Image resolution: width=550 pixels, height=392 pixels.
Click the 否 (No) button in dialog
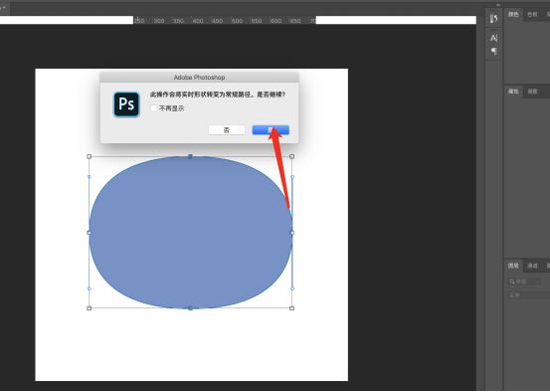[x=227, y=130]
